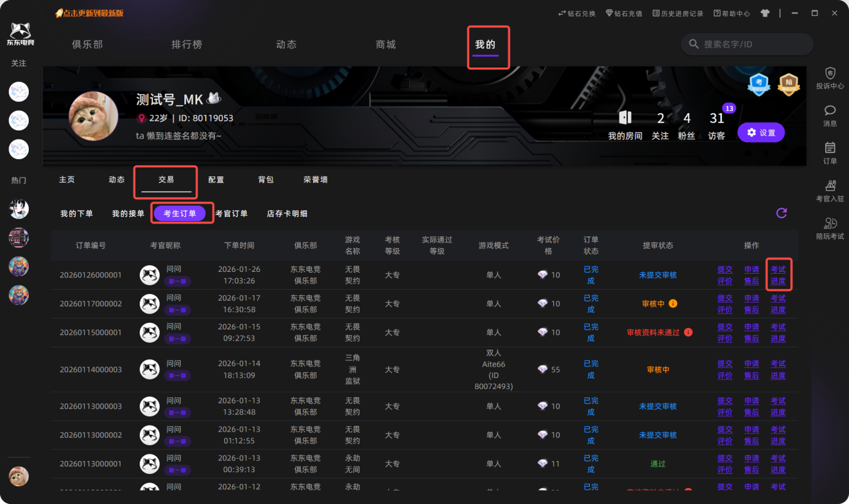Open 钻石兑换 diamond exchange
This screenshot has height=504, width=849.
point(576,13)
